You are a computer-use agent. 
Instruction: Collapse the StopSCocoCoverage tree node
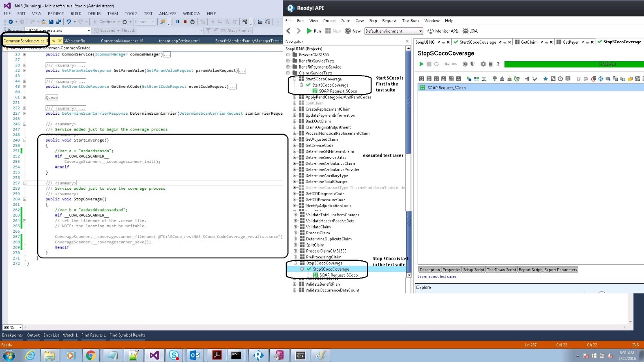tap(295, 263)
